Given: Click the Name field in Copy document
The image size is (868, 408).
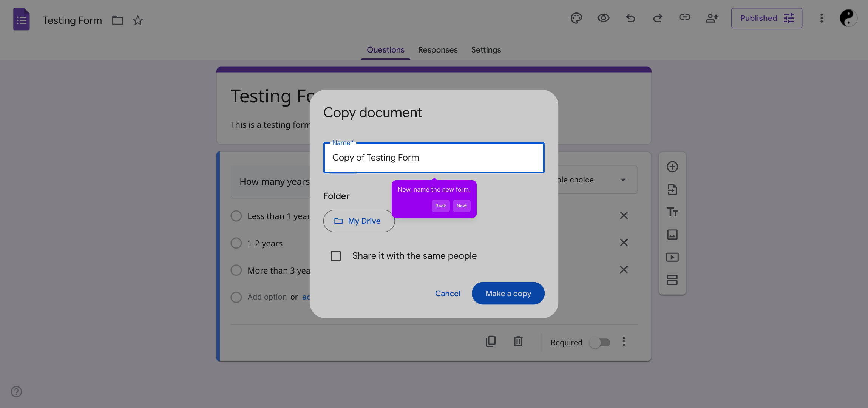Looking at the screenshot, I should tap(434, 158).
